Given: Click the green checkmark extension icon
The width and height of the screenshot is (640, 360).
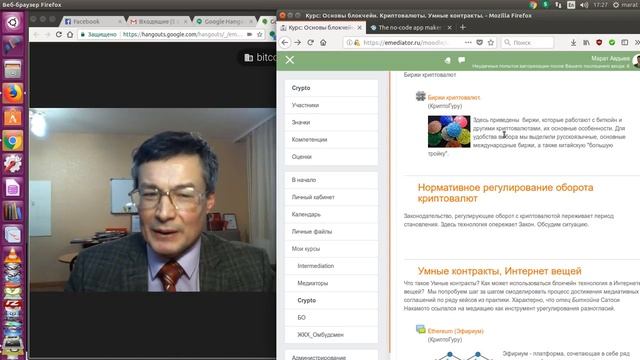Looking at the screenshot, I should pyautogui.click(x=612, y=42).
